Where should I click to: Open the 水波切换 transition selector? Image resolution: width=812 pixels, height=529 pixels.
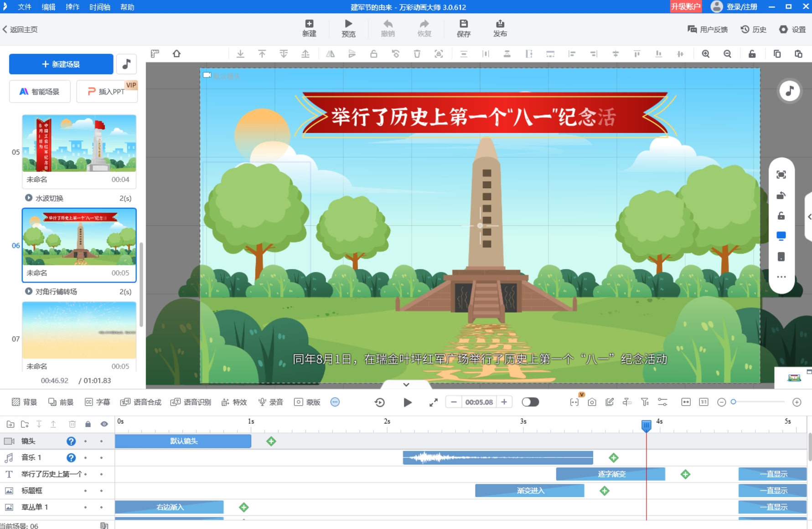[x=78, y=198]
